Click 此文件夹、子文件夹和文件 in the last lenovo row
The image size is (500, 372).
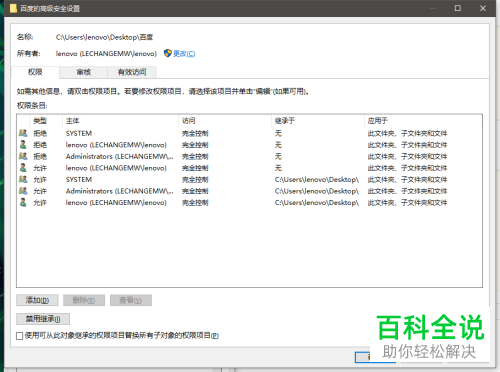point(407,203)
